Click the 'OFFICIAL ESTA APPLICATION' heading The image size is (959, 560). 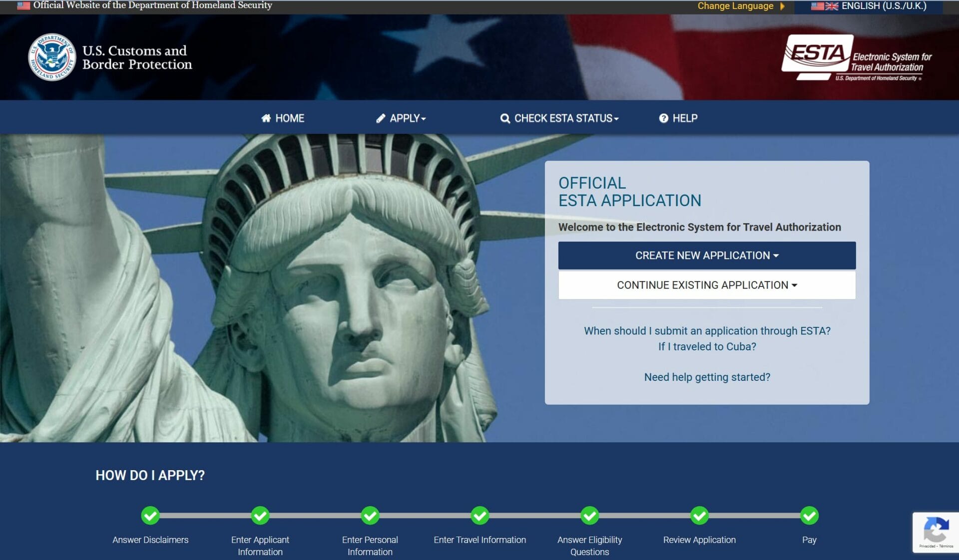pyautogui.click(x=630, y=192)
